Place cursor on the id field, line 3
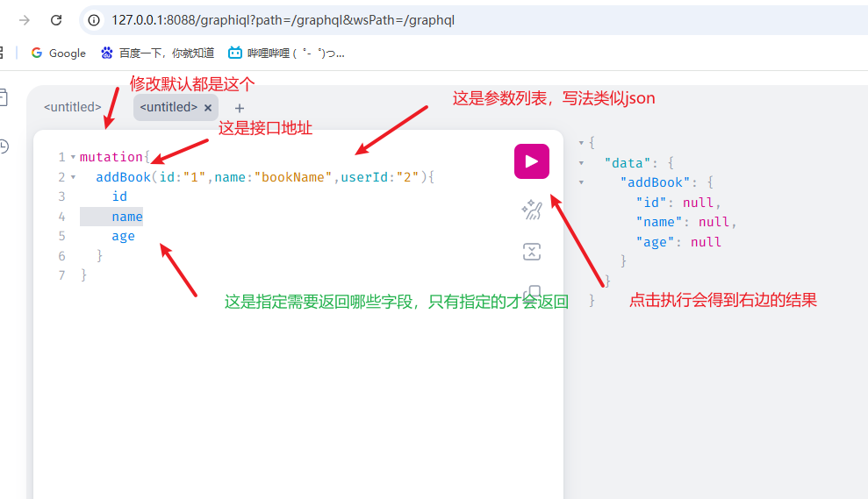This screenshot has height=499, width=868. [x=119, y=196]
